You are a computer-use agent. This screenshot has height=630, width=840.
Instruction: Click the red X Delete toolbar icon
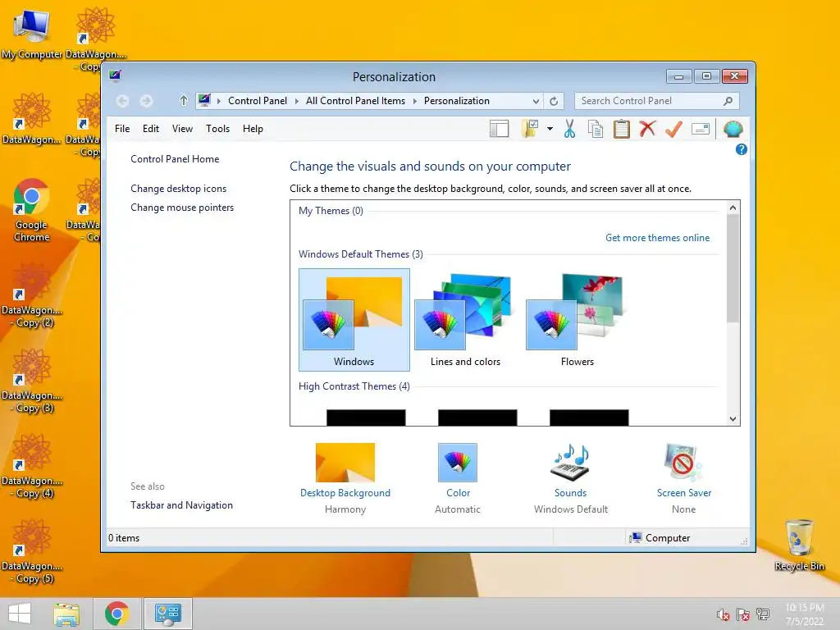pyautogui.click(x=648, y=129)
